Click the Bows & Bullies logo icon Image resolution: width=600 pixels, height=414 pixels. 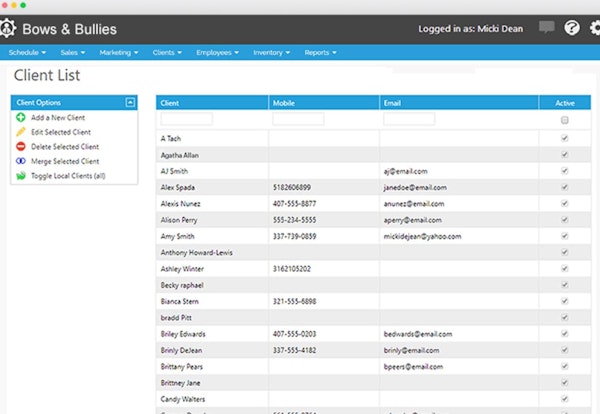(8, 28)
